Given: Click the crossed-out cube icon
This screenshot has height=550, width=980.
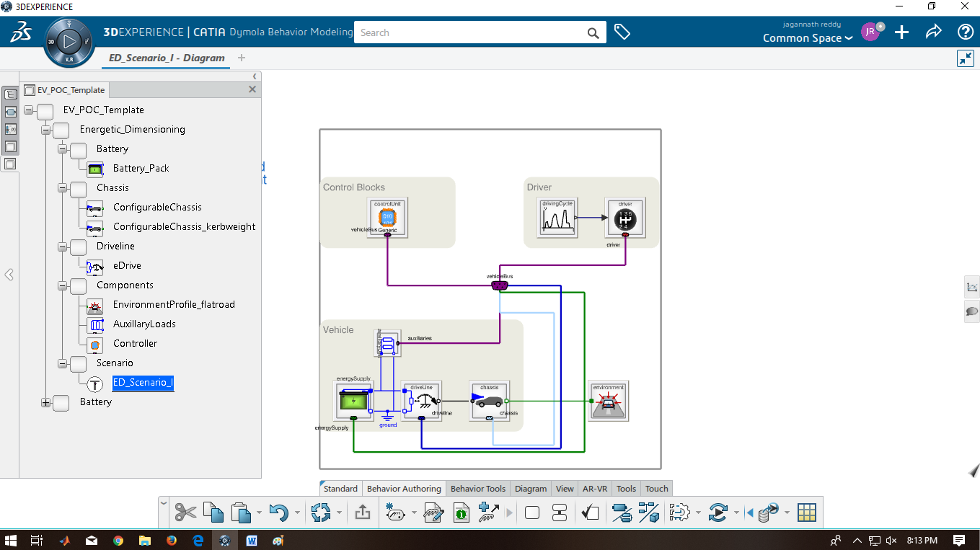Looking at the screenshot, I should point(649,513).
